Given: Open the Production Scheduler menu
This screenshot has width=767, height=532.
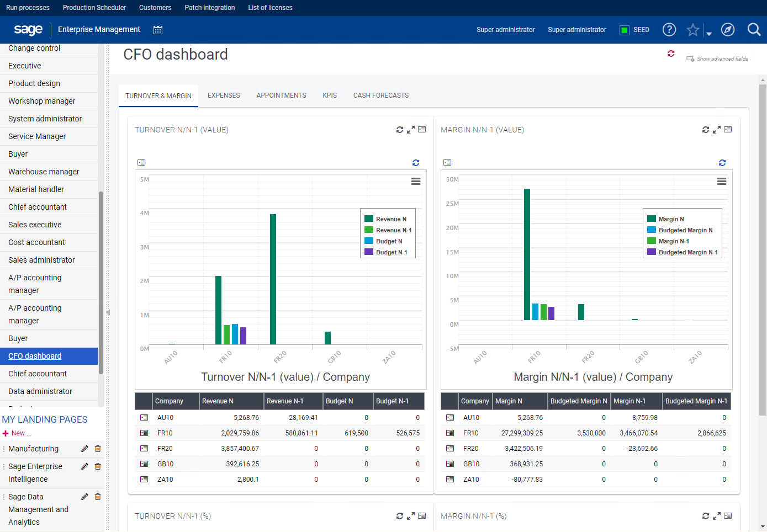Looking at the screenshot, I should (94, 7).
